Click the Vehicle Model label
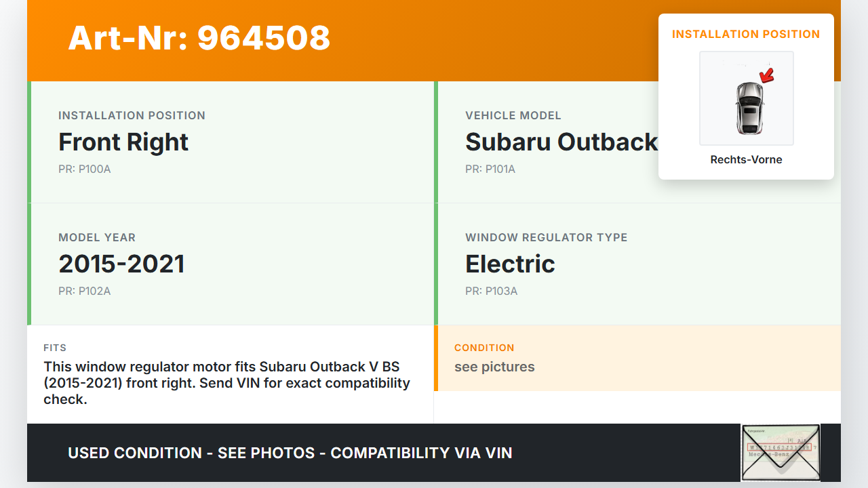The image size is (868, 488). [513, 116]
